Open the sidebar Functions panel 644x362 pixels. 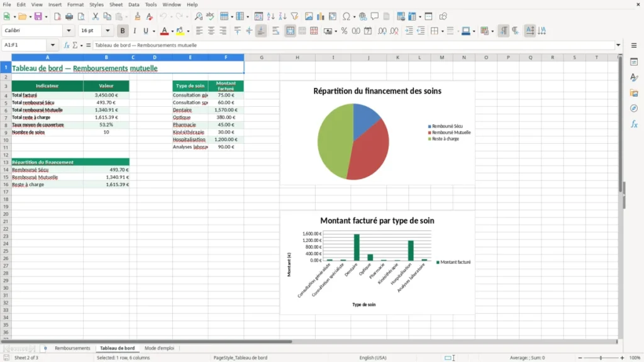tap(634, 124)
